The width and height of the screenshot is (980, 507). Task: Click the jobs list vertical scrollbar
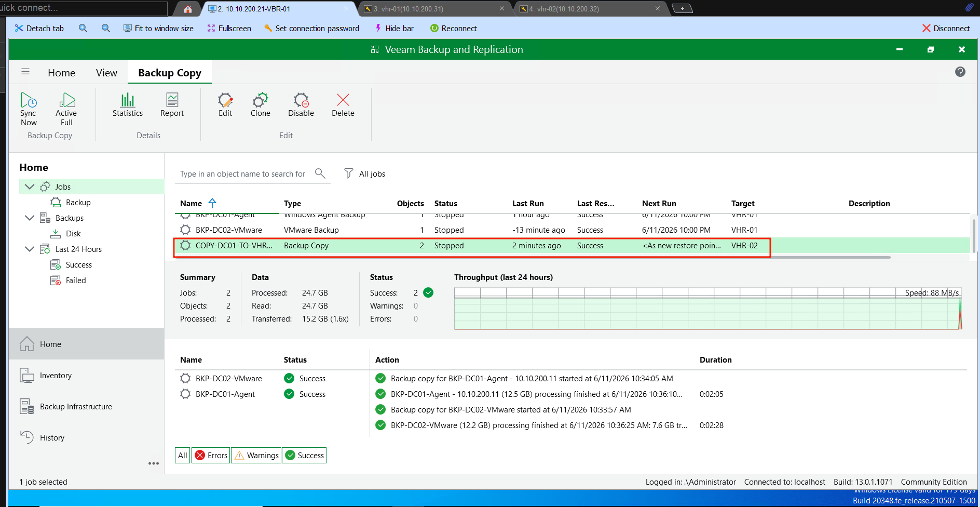point(974,236)
